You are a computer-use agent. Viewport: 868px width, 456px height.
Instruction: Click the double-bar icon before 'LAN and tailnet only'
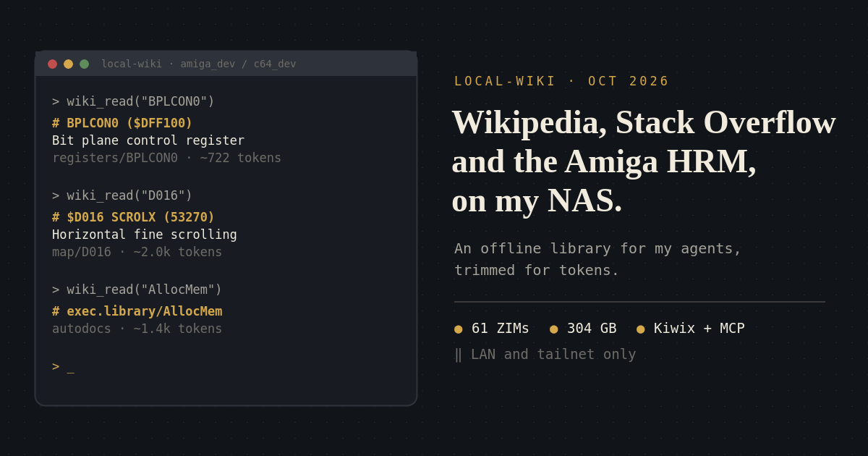point(458,355)
